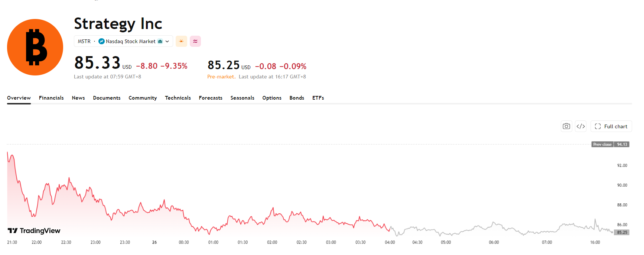Click the Nasdaq exchange logo icon
The width and height of the screenshot is (644, 255).
pyautogui.click(x=101, y=41)
